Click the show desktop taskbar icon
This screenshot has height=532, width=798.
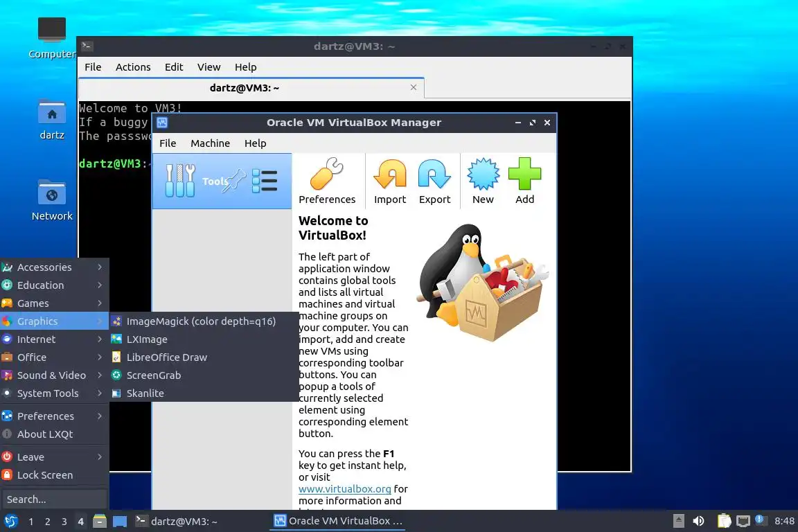[120, 521]
